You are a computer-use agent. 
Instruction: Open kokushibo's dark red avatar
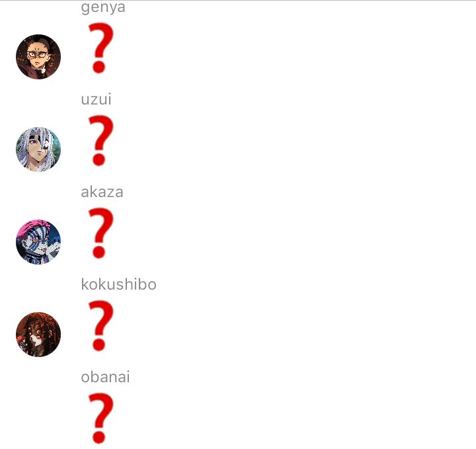click(38, 335)
